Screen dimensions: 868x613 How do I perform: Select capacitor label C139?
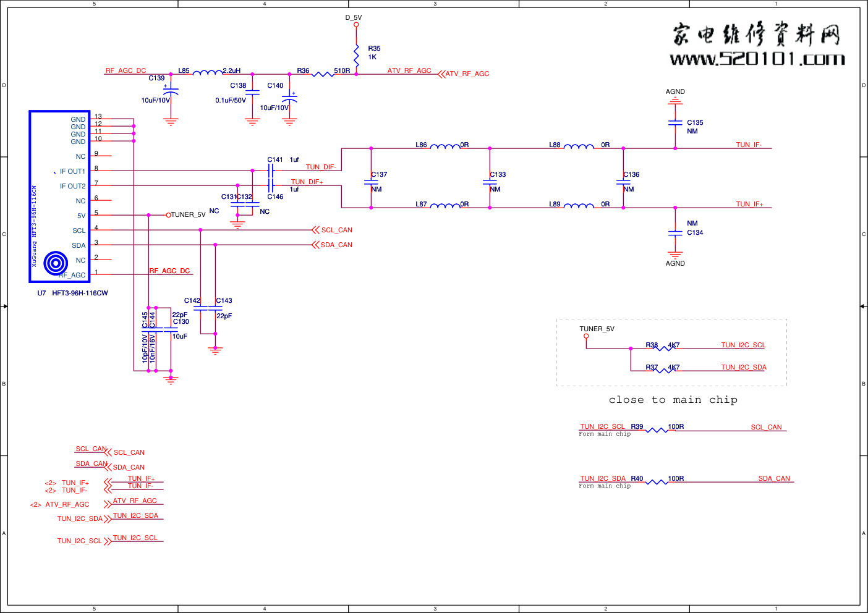156,78
